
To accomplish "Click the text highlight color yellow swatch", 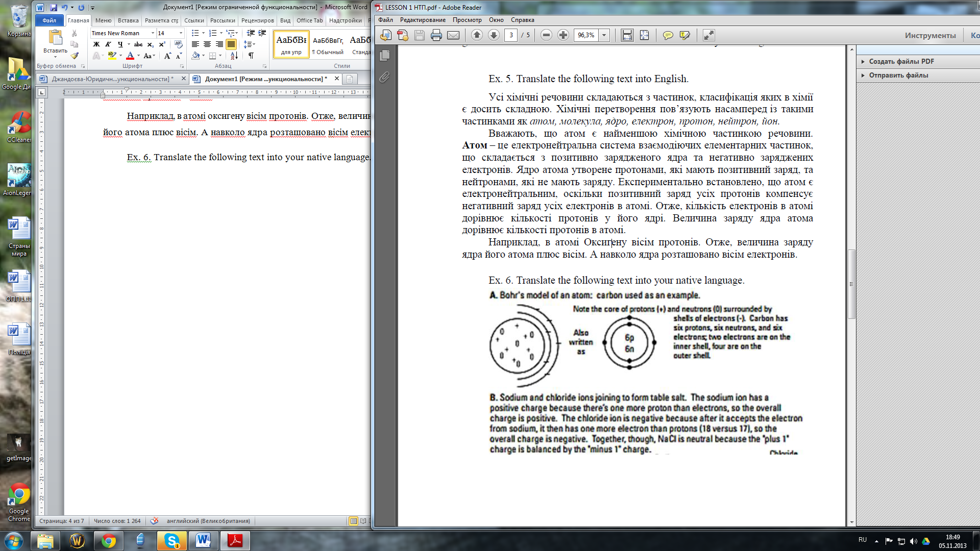I will [x=112, y=56].
